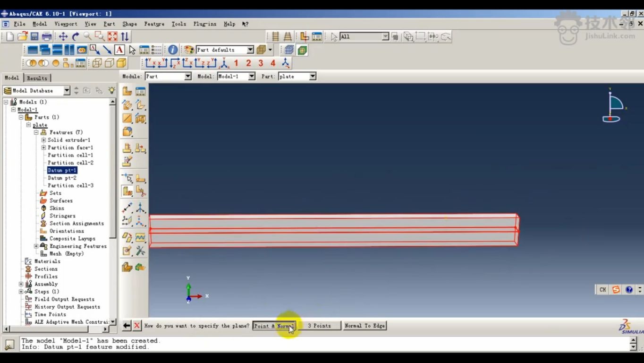Select the Create Solid Extrude tool
This screenshot has width=644, height=363.
point(127,105)
